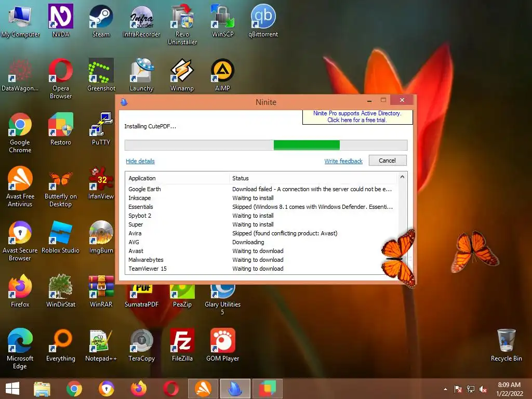Viewport: 532px width, 399px height.
Task: Open the Steam desktop shortcut
Action: click(x=101, y=21)
